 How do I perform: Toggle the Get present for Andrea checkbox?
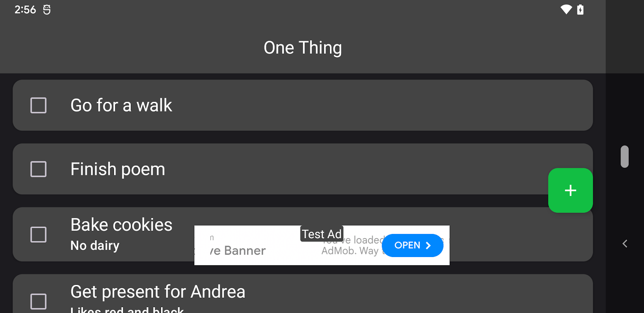point(38,301)
